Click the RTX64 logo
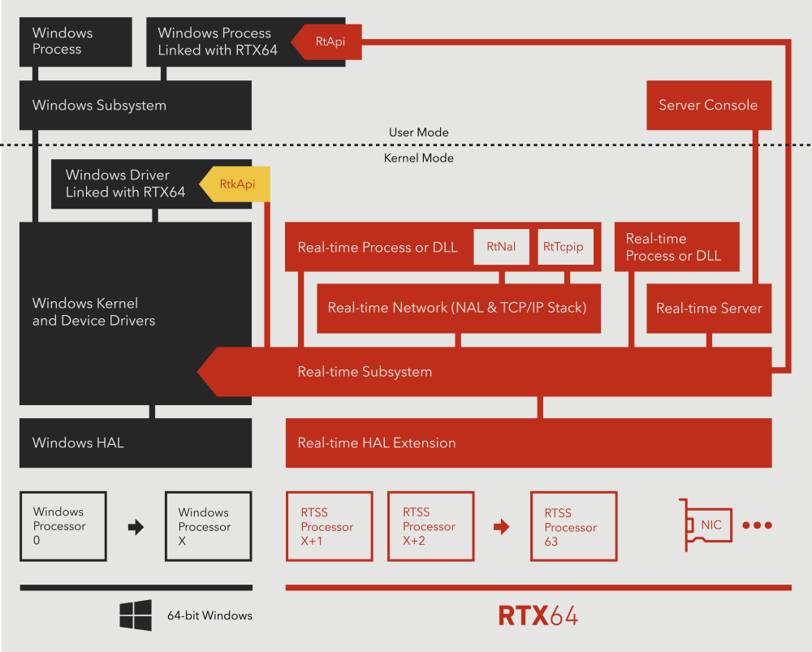Viewport: 812px width, 652px height. click(538, 615)
